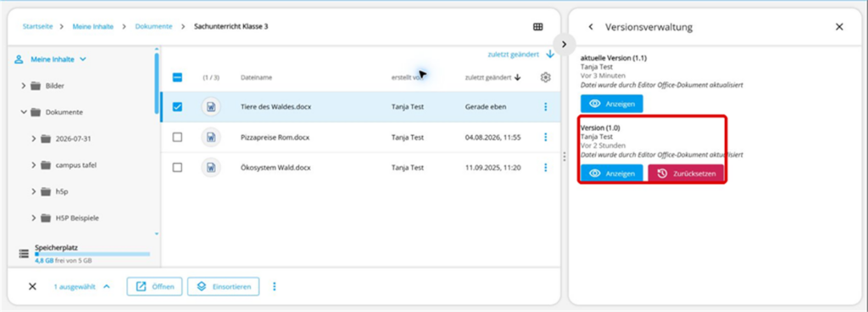Click the Öffnen button
Screen dimensions: 868x312
(x=154, y=287)
